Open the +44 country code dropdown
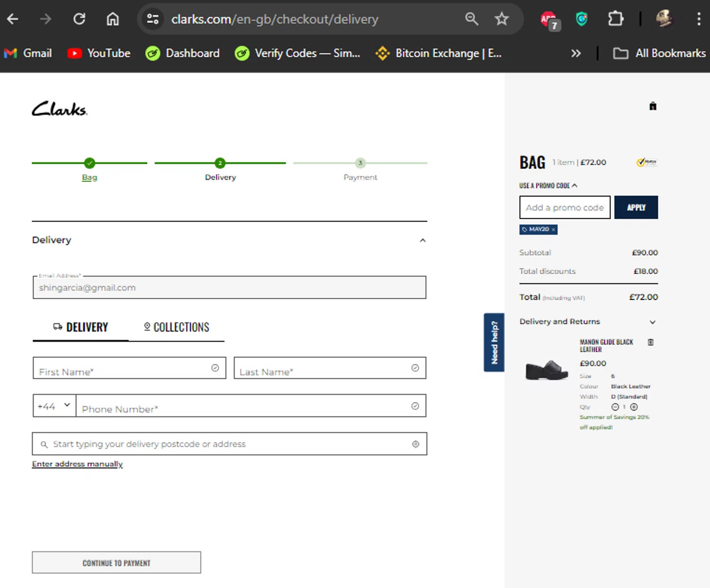The image size is (710, 588). [54, 406]
